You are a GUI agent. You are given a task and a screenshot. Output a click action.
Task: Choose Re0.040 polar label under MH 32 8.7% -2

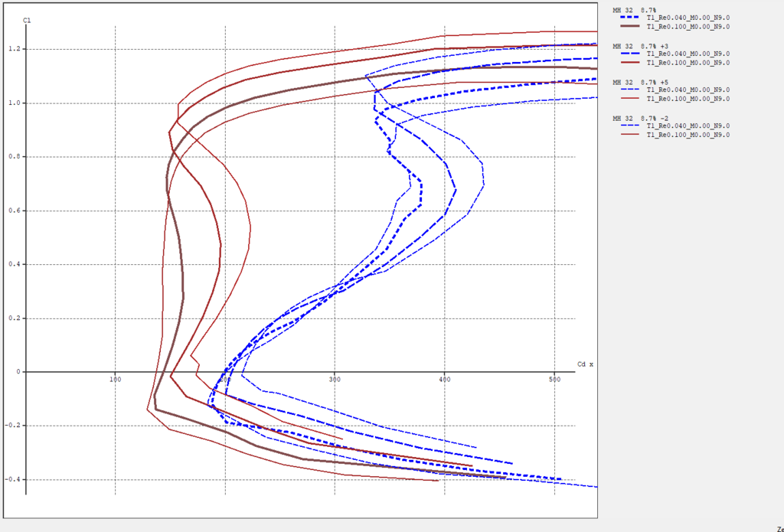tap(688, 126)
